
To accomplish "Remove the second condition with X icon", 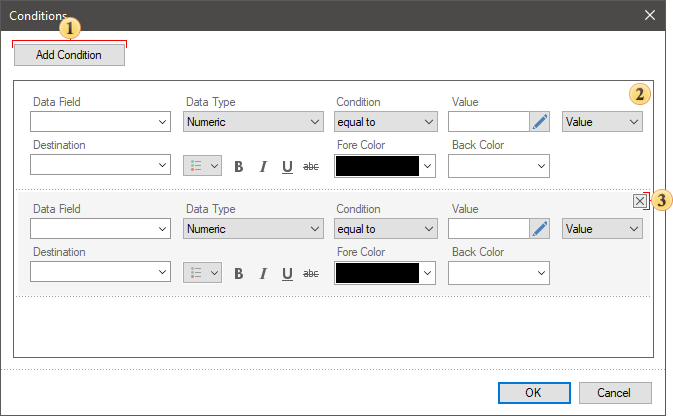I will point(640,201).
